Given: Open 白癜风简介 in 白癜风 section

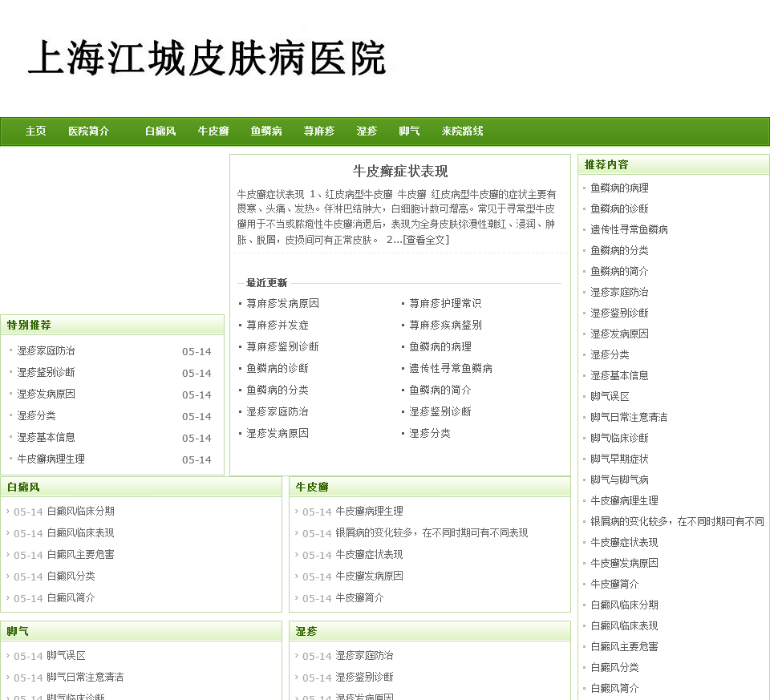Looking at the screenshot, I should click(x=71, y=597).
